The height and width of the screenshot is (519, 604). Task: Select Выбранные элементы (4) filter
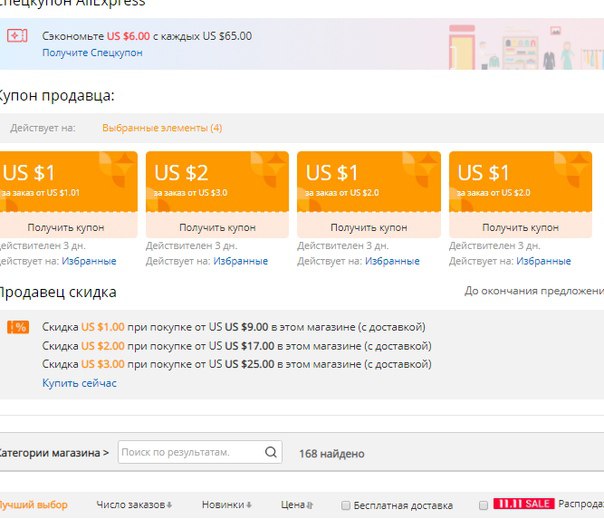click(x=162, y=128)
